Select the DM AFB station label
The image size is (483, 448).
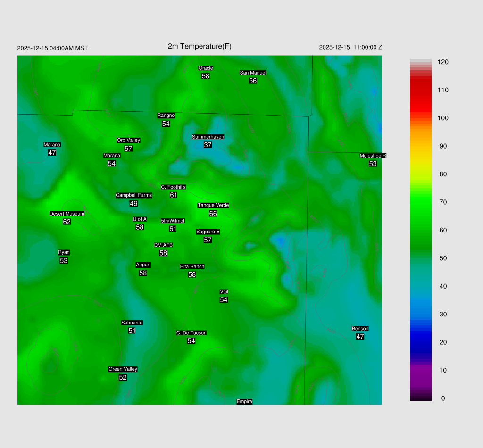tap(163, 245)
